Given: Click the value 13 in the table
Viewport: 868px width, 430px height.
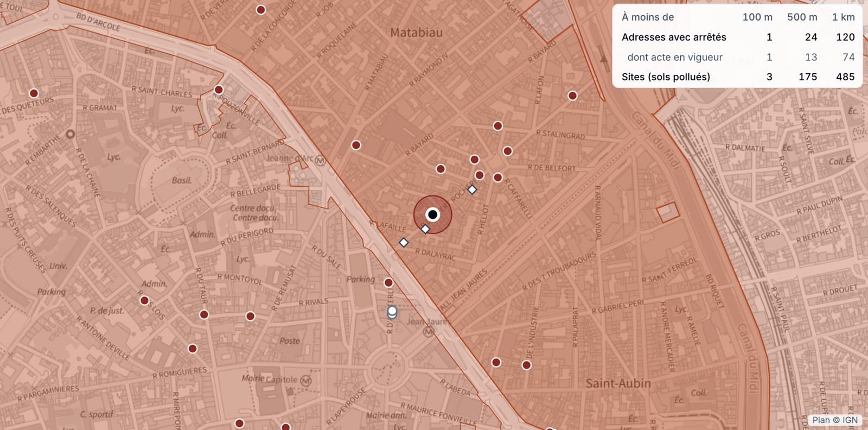Looking at the screenshot, I should click(x=811, y=57).
